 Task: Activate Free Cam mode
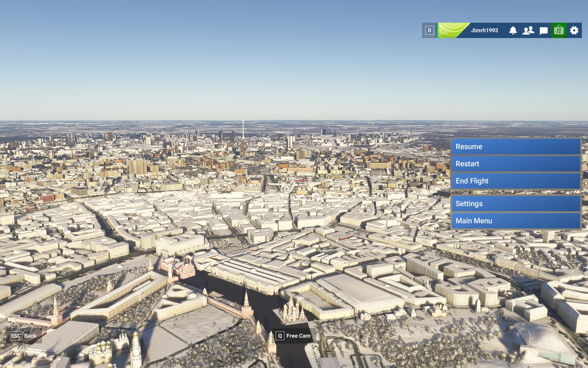[293, 336]
